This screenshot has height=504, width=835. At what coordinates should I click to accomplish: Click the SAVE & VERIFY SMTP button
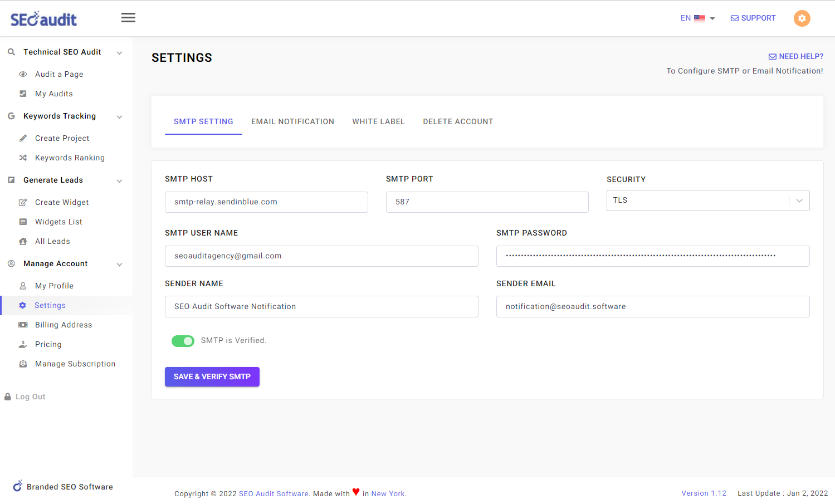212,376
